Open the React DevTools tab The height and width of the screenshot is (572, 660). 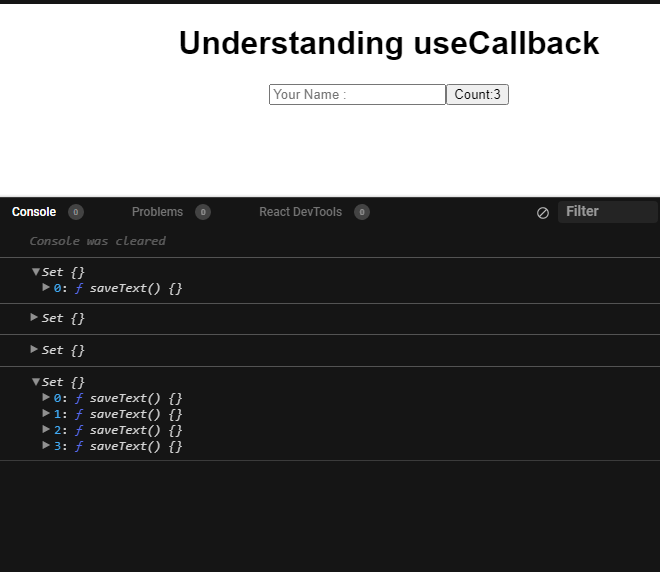(x=300, y=212)
